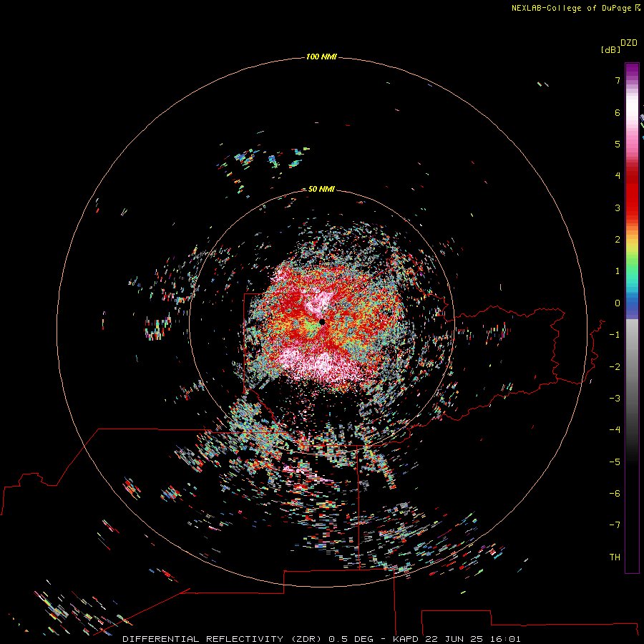644x644 pixels.
Task: Click the 16:01 timestamp in the caption
Action: [x=505, y=639]
